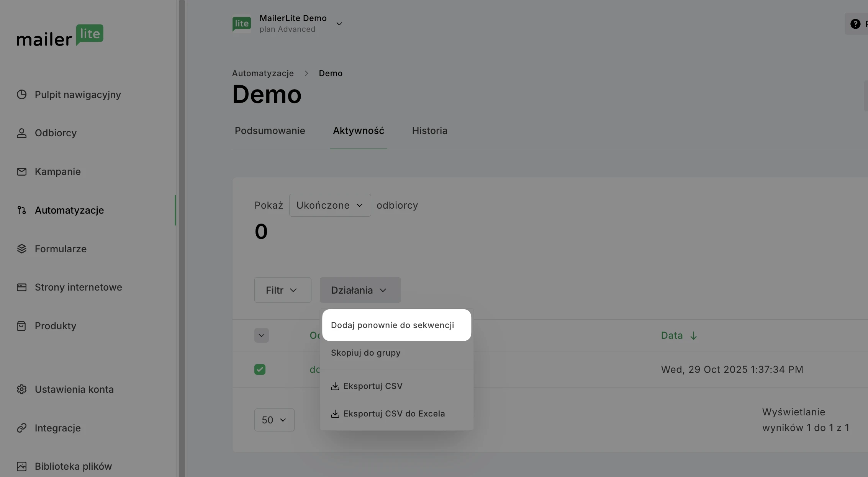Click the Formularze layers icon
Image resolution: width=868 pixels, height=477 pixels.
[22, 249]
